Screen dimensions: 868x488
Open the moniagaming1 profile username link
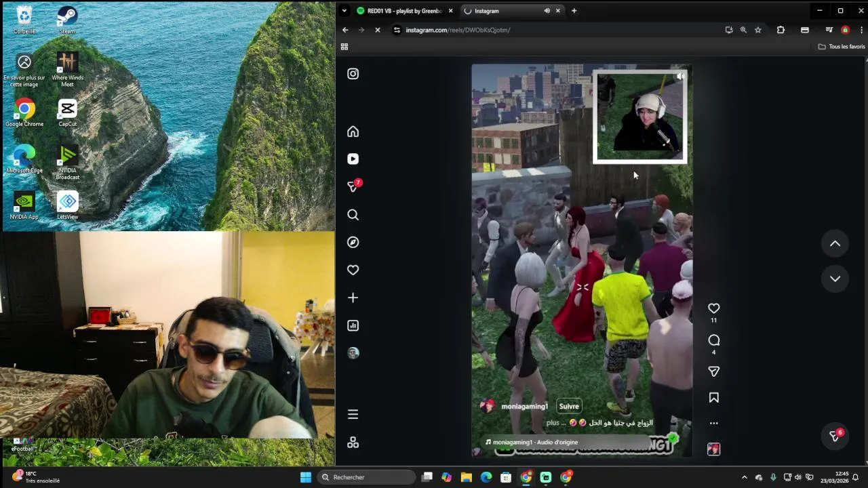(x=524, y=407)
